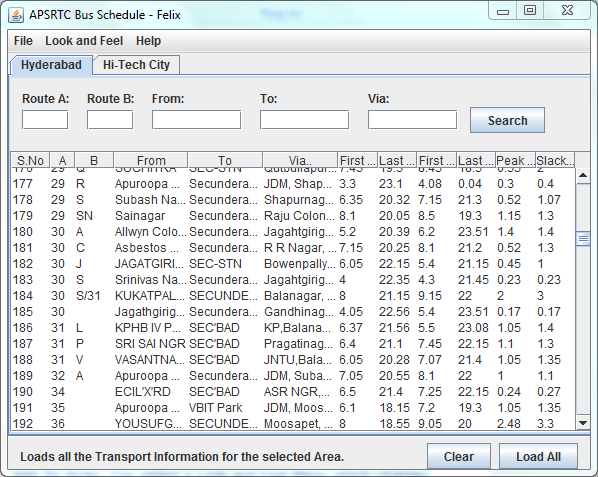Click into the From text field
The width and height of the screenshot is (598, 477).
pos(196,120)
